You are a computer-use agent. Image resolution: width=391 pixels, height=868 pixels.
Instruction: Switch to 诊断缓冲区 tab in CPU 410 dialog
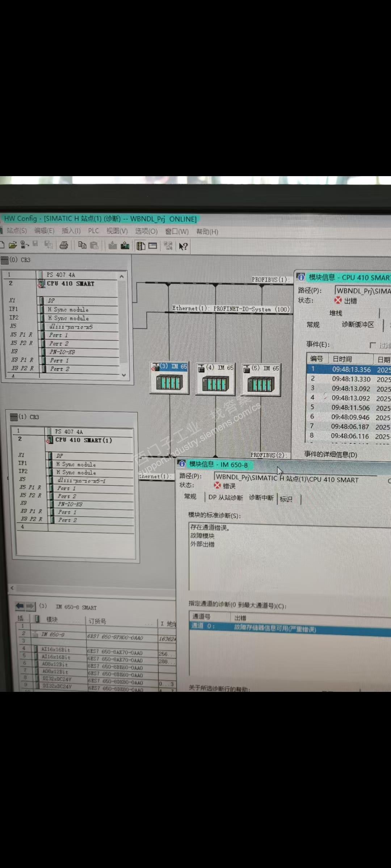click(x=358, y=324)
